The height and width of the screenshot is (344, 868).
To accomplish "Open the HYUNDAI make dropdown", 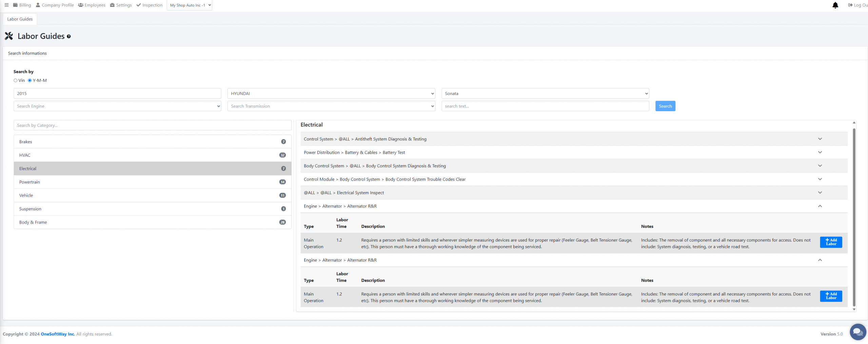I will click(331, 94).
